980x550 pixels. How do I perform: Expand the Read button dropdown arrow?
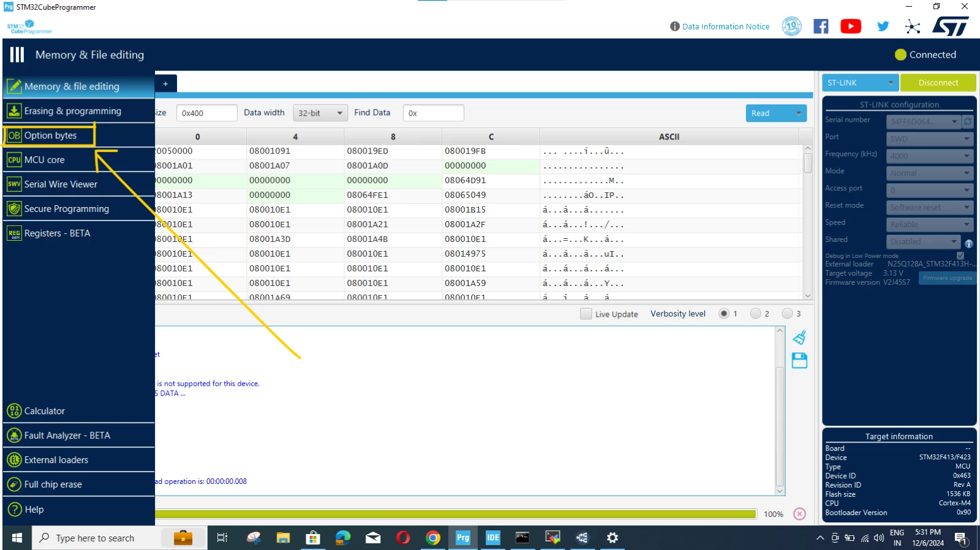(798, 113)
